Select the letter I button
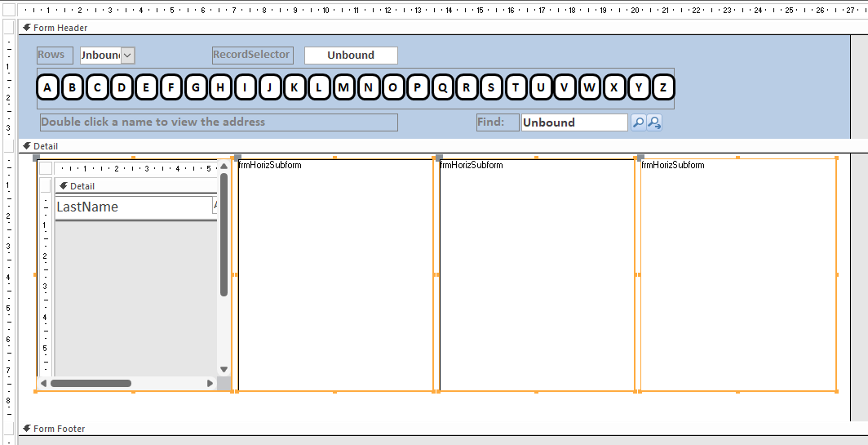The image size is (868, 445). pyautogui.click(x=245, y=87)
